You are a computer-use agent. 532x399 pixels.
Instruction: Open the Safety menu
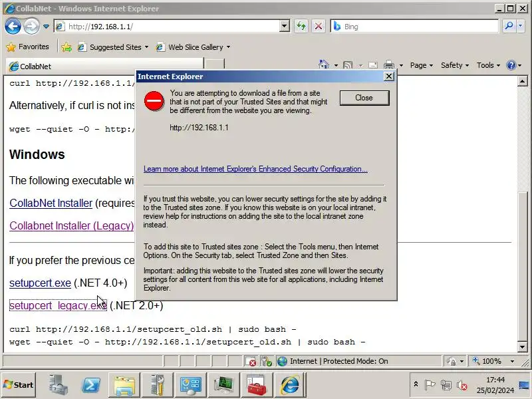click(455, 65)
